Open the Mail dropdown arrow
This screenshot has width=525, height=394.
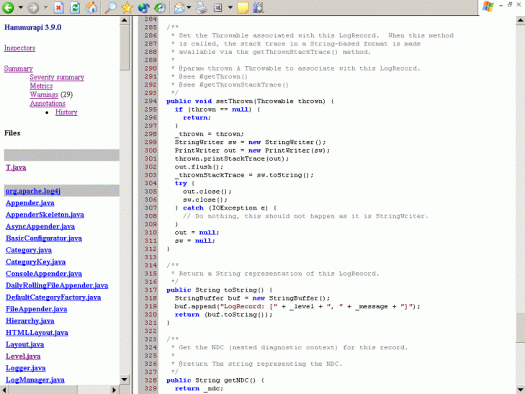coord(189,7)
